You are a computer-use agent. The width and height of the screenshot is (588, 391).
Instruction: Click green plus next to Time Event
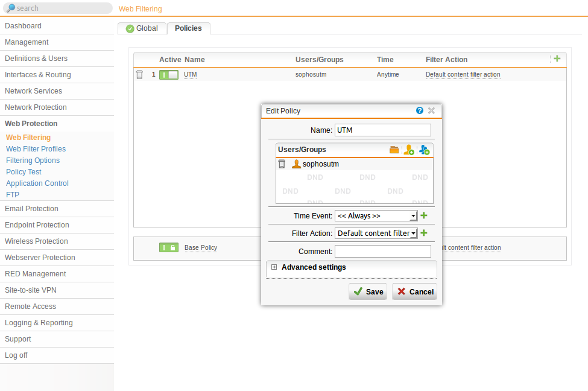pyautogui.click(x=423, y=215)
